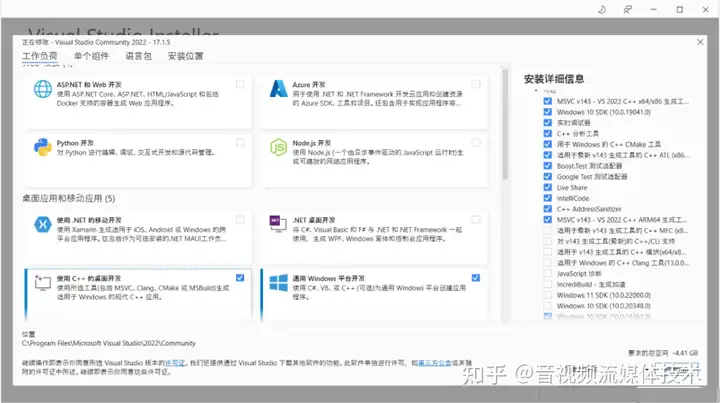The image size is (720, 403).
Task: Collapse the optional components tree arrow
Action: 536,91
